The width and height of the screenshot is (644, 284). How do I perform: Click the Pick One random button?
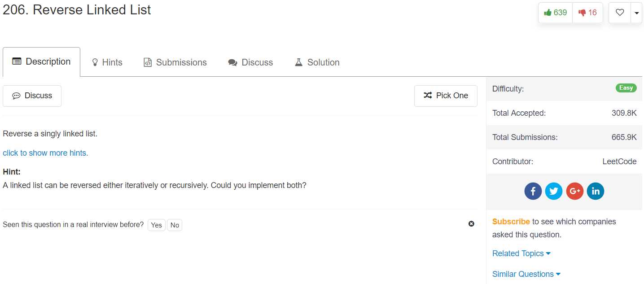click(446, 96)
